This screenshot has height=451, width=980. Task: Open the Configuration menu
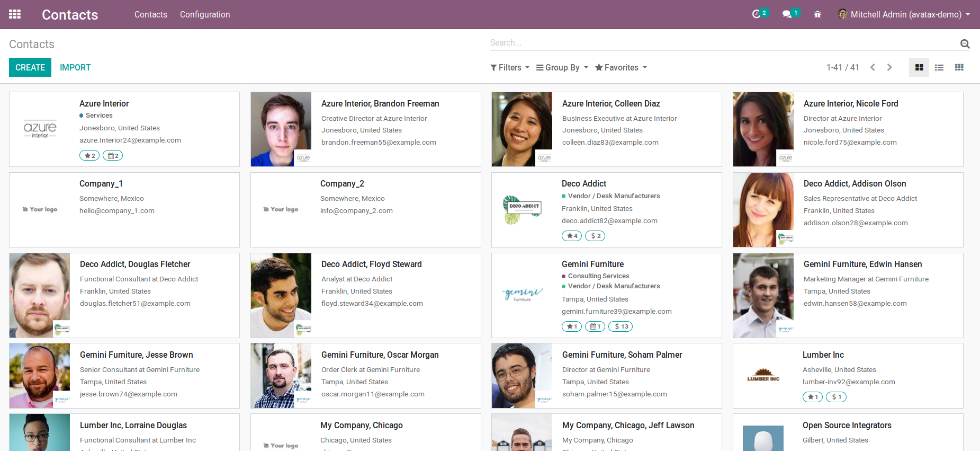204,14
